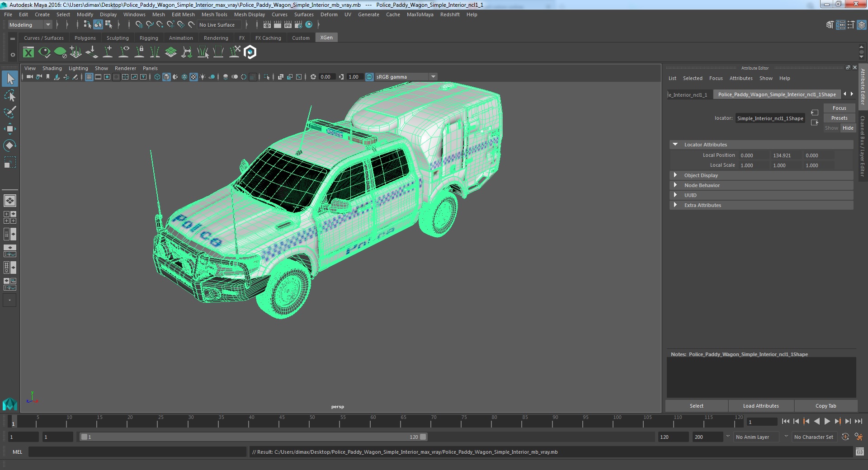
Task: Toggle the sRGB gamma color management
Action: click(369, 77)
